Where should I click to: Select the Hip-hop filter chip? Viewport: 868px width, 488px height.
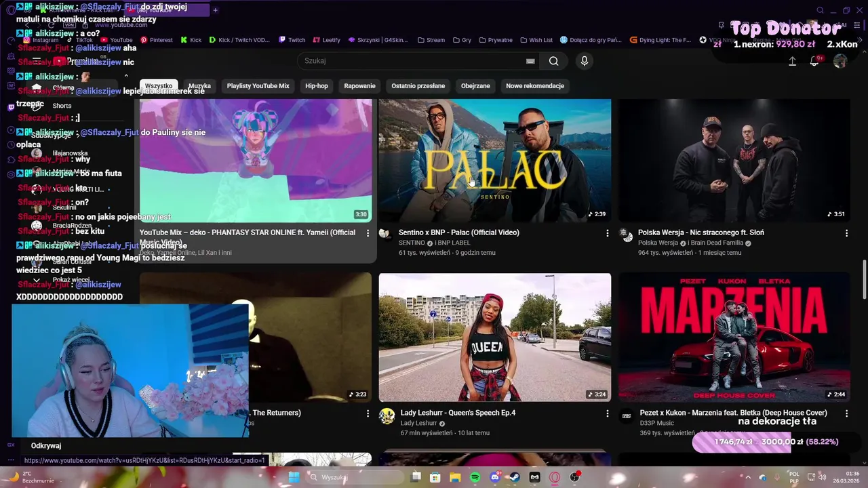[x=317, y=86]
